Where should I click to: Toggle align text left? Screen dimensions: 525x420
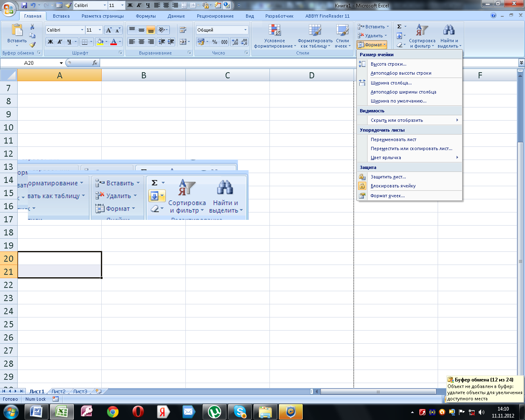coord(132,42)
